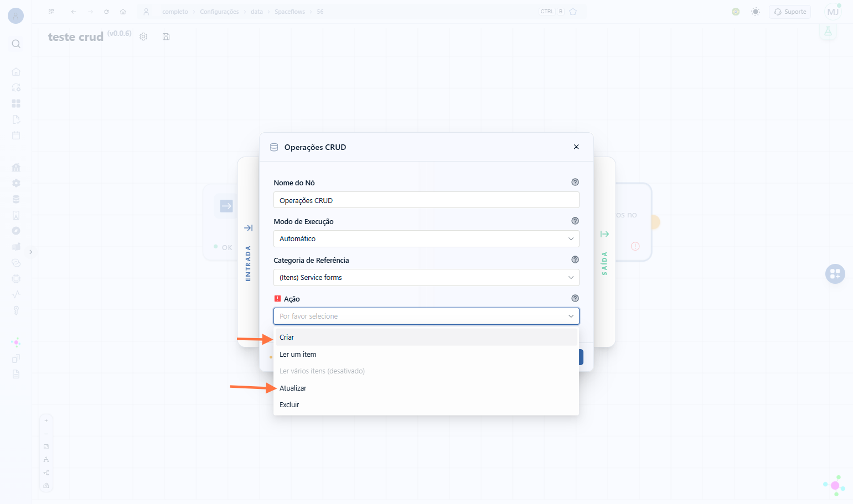853x504 pixels.
Task: Click the ENTRADA arrow icon
Action: coord(249,228)
